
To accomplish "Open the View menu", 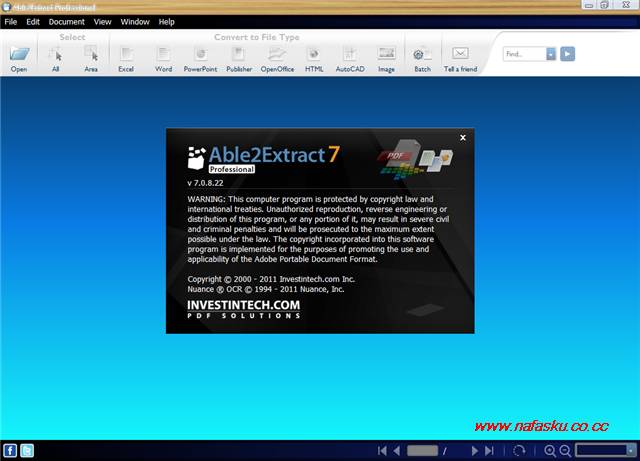I will coord(102,22).
